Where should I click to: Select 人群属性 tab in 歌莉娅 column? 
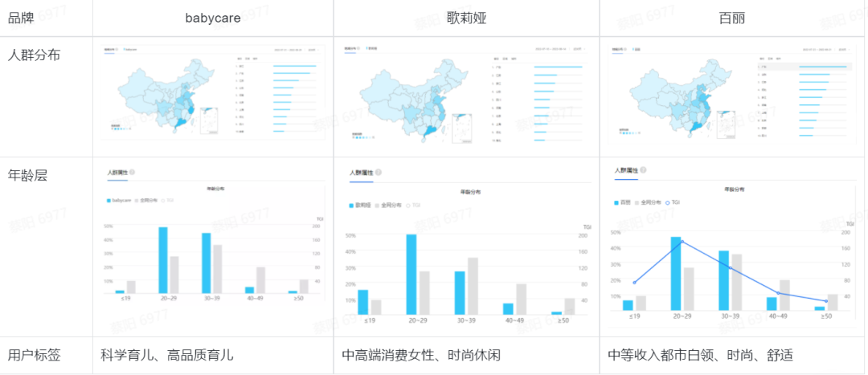361,173
